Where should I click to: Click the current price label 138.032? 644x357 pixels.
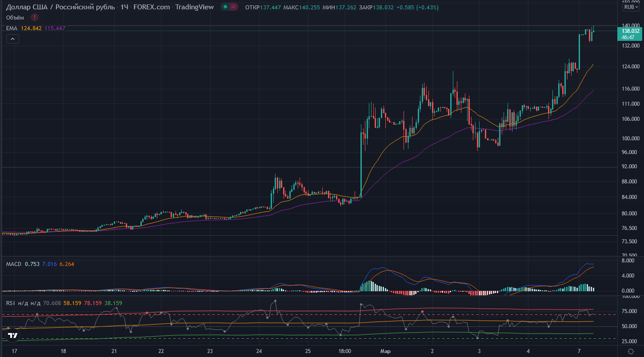[x=631, y=31]
